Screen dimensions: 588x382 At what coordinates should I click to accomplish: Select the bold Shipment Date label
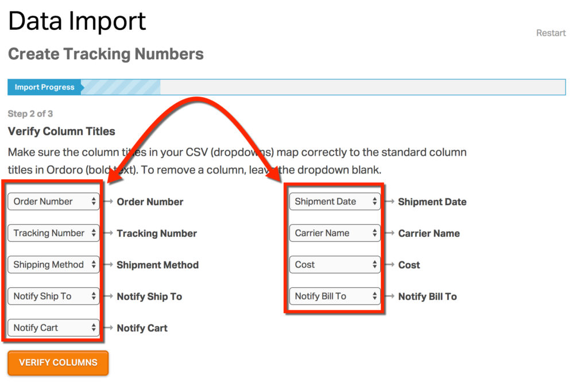(432, 202)
